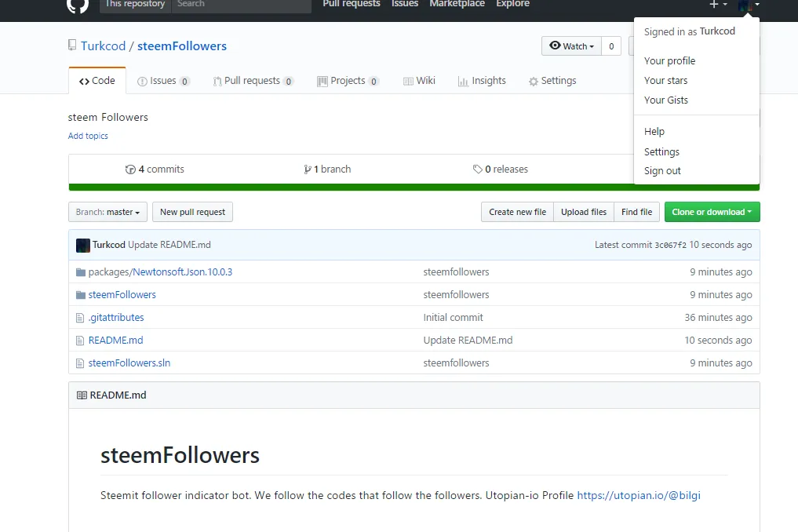
Task: Click the releases tag icon
Action: [477, 169]
